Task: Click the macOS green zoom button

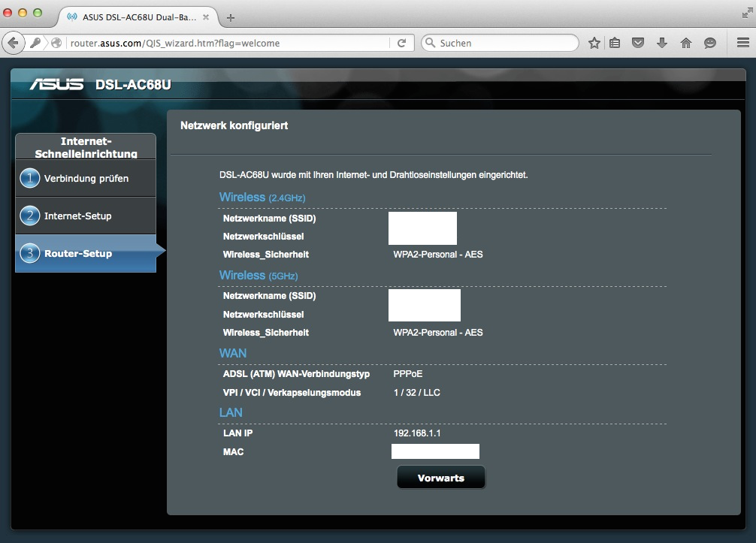Action: pos(37,13)
